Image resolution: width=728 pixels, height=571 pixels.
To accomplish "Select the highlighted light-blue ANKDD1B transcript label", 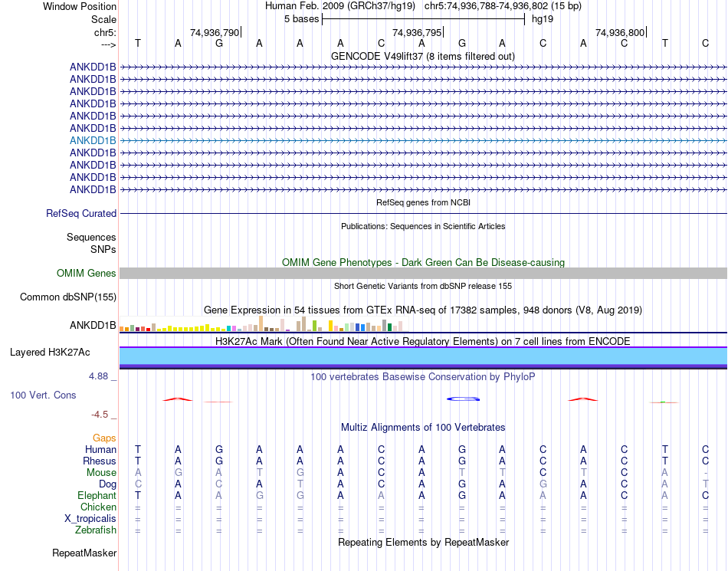I will (x=93, y=140).
